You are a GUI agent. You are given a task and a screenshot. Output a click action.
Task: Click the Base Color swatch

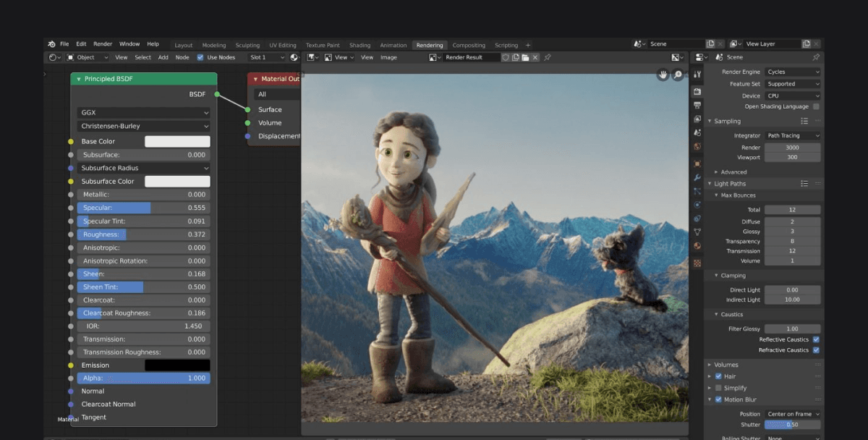point(177,141)
